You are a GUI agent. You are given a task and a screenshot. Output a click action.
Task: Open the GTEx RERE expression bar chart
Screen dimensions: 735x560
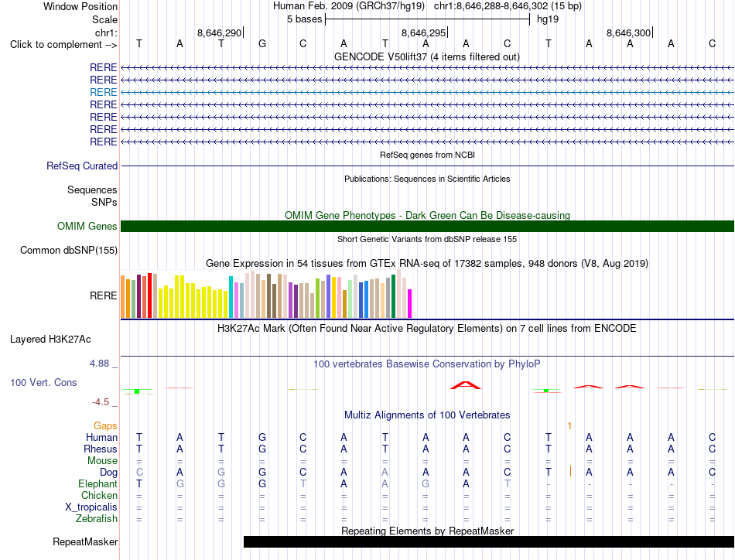tap(266, 294)
